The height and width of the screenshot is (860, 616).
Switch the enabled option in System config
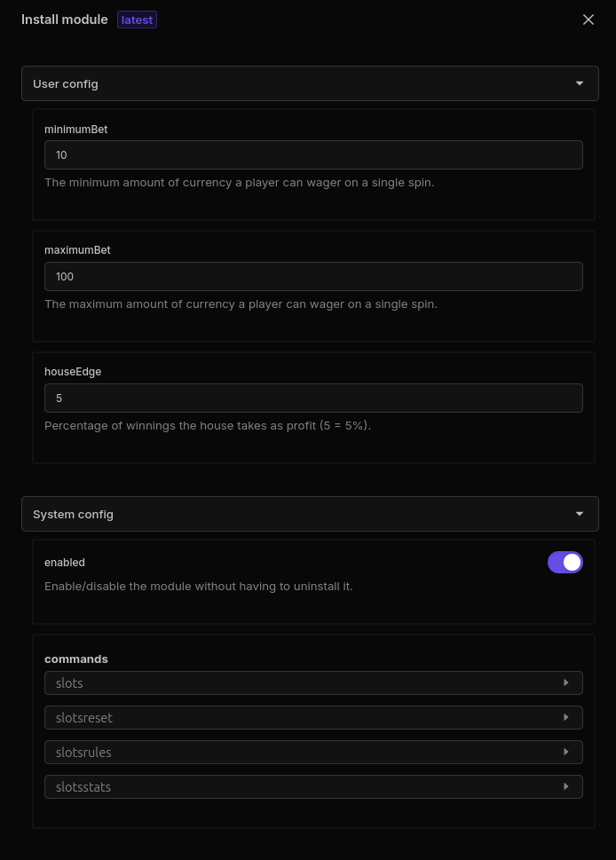coord(565,562)
